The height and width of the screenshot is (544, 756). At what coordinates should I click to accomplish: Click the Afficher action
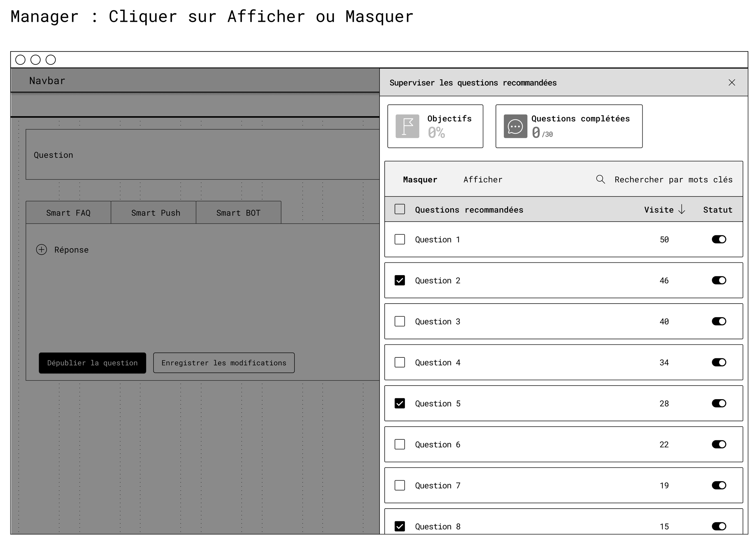(x=482, y=180)
